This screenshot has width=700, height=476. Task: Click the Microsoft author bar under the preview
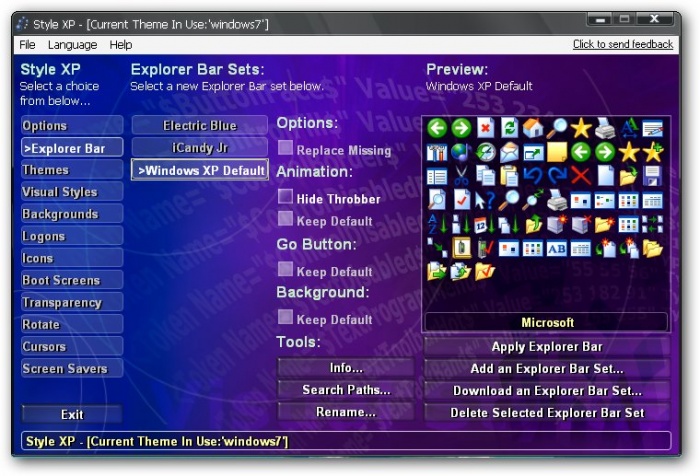pos(547,322)
